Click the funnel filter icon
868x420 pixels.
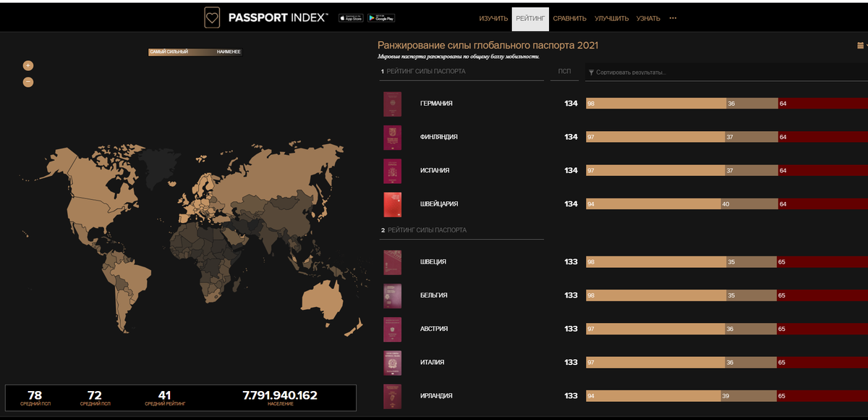(x=591, y=72)
